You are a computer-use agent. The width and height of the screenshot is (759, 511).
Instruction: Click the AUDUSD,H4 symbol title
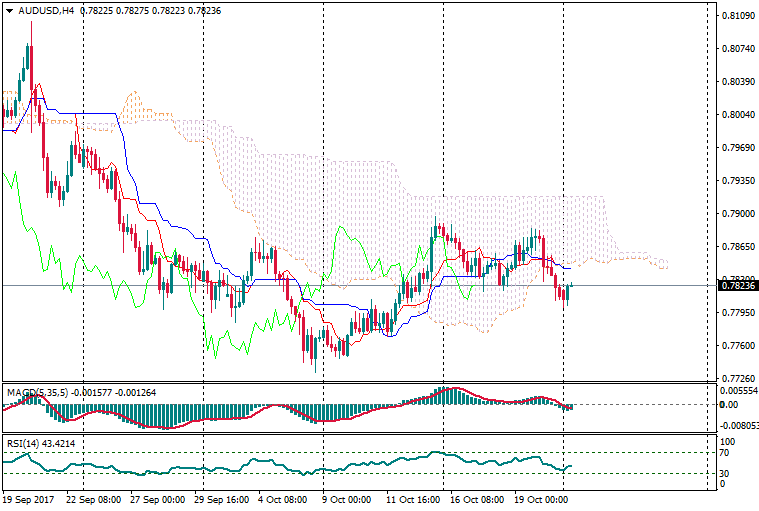click(46, 11)
